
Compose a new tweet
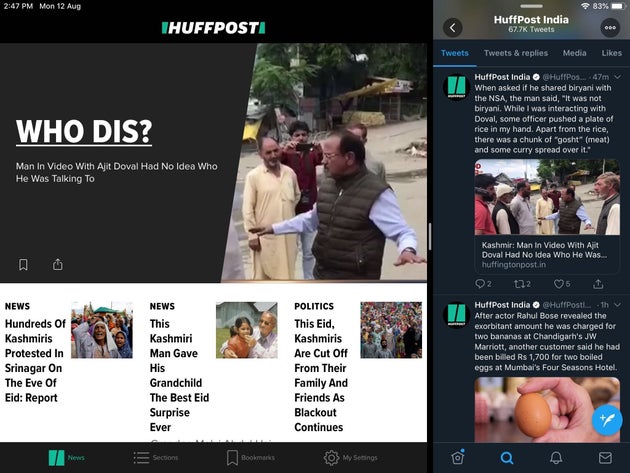coord(607,420)
